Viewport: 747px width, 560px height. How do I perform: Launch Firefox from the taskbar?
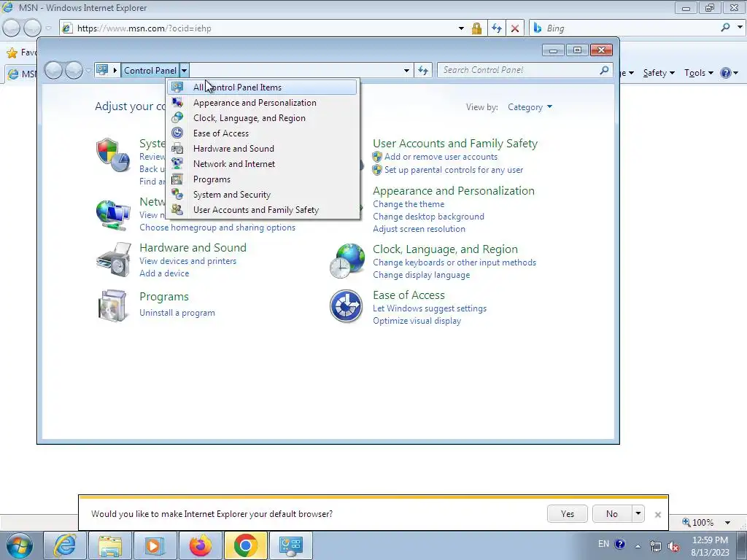(x=200, y=545)
